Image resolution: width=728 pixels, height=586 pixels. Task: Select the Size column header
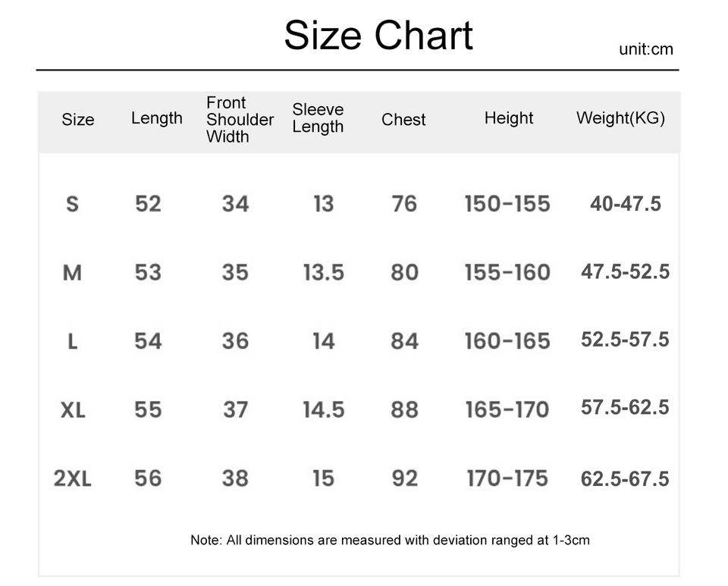tap(78, 120)
